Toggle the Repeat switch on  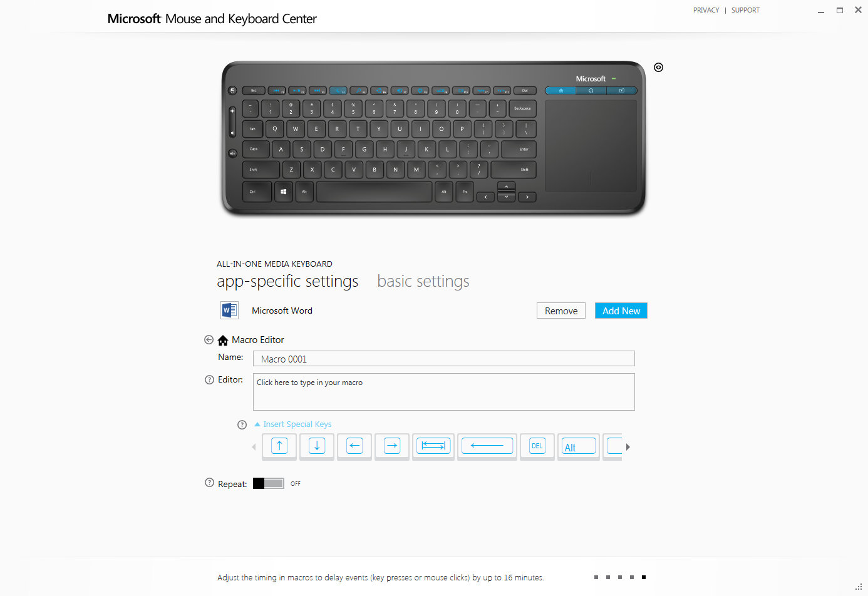pos(269,483)
